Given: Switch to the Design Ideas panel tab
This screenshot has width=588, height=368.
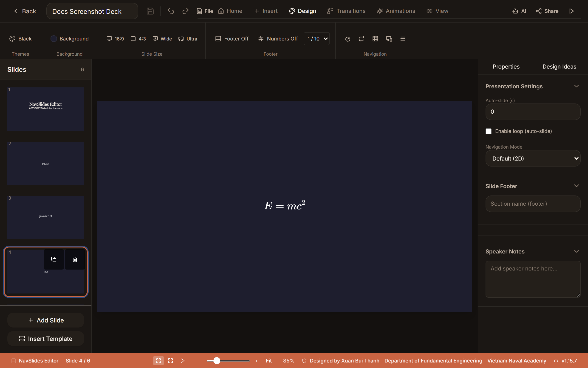Looking at the screenshot, I should click(559, 67).
